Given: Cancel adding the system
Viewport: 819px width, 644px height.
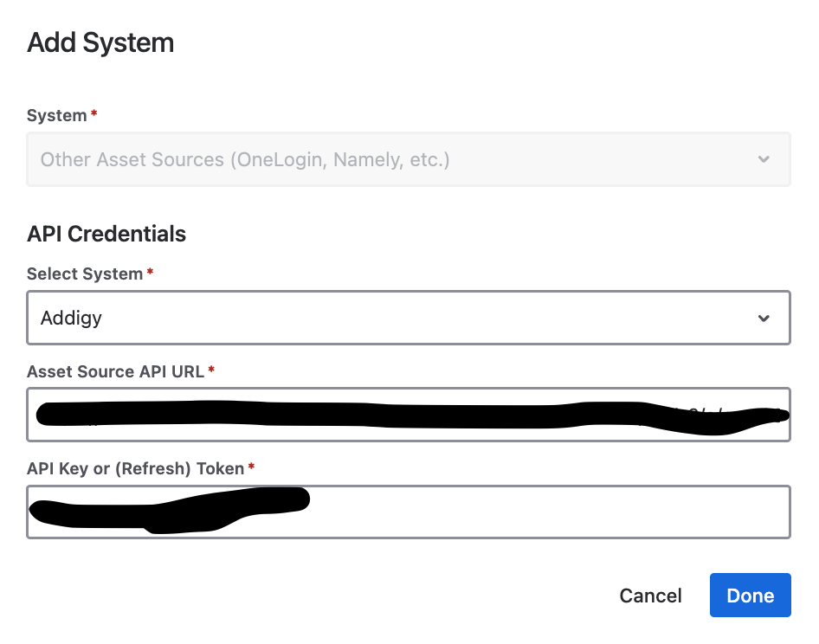Looking at the screenshot, I should coord(650,596).
